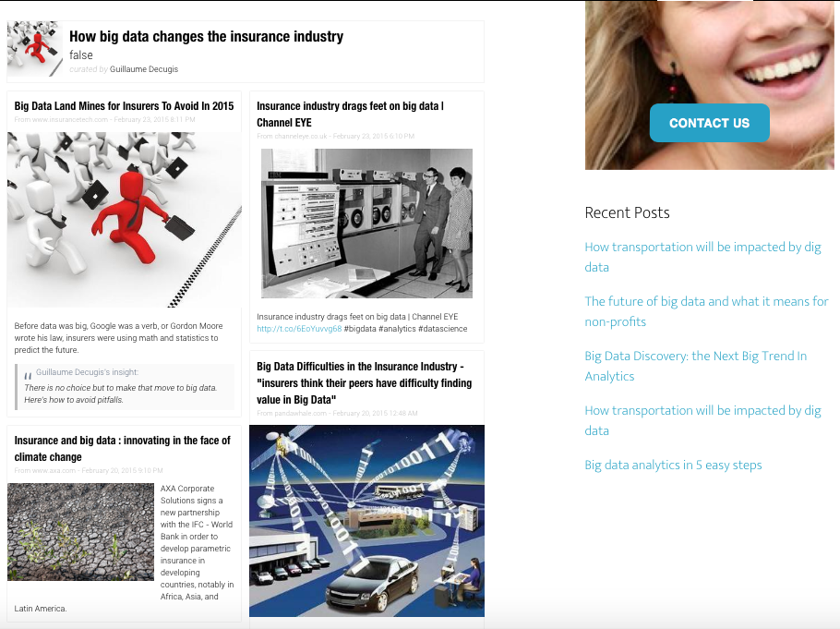Open 'Insurance industry drags feet on big data' headline

(351, 115)
